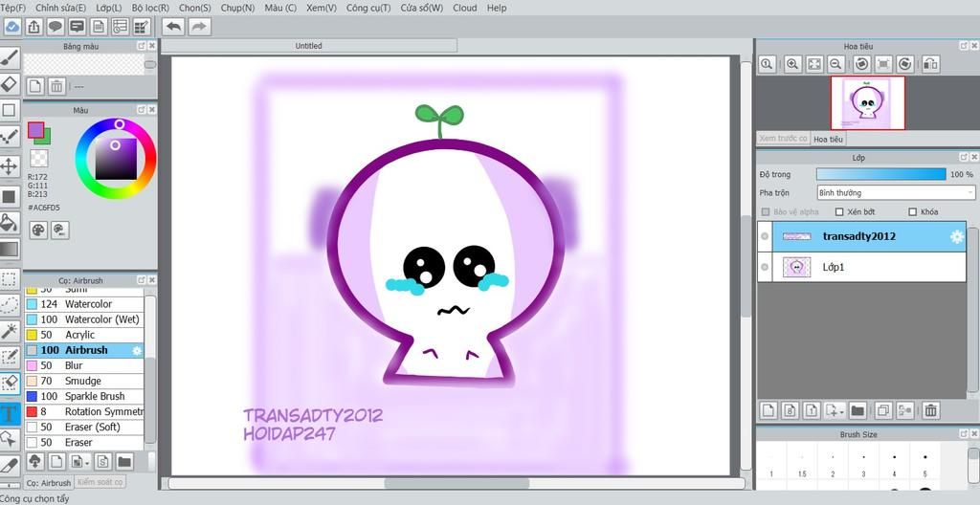This screenshot has width=980, height=505.
Task: Click the navigator thumbnail preview
Action: coord(867,103)
